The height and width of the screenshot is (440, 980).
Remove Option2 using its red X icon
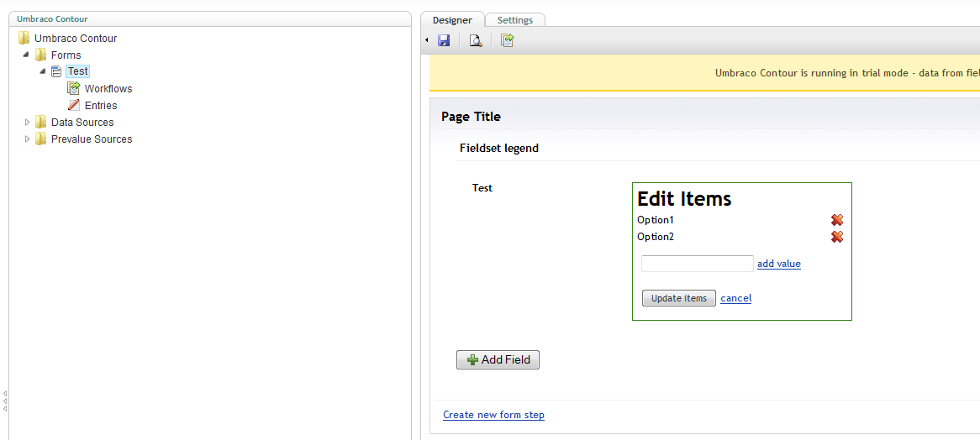pyautogui.click(x=837, y=237)
